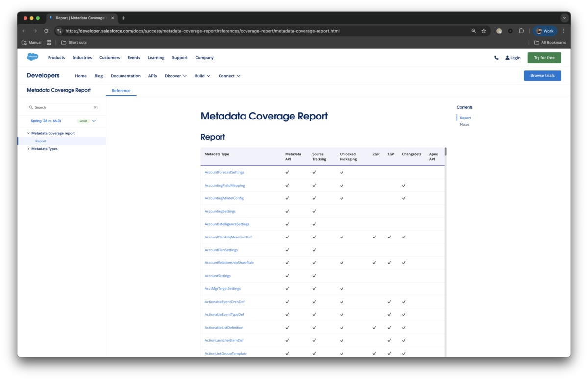Open the browser extensions puzzle icon
The image size is (588, 380).
(521, 31)
